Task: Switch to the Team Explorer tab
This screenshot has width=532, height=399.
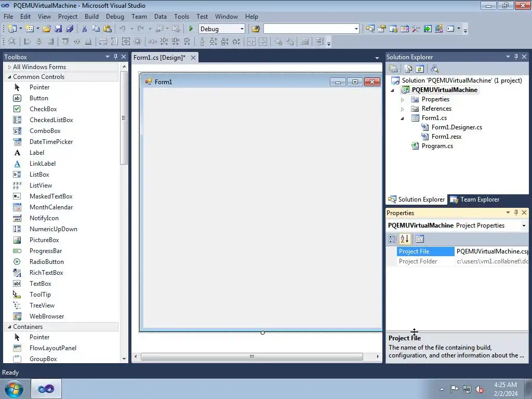Action: coord(475,199)
